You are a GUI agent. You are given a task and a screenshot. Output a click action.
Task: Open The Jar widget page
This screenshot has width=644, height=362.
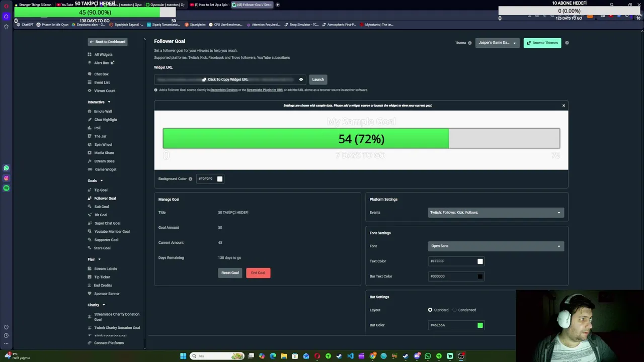100,136
